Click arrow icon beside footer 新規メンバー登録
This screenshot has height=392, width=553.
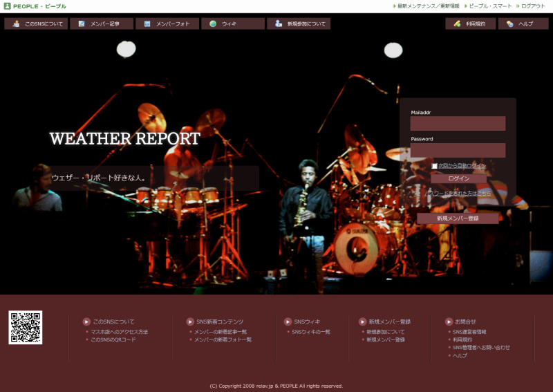362,321
